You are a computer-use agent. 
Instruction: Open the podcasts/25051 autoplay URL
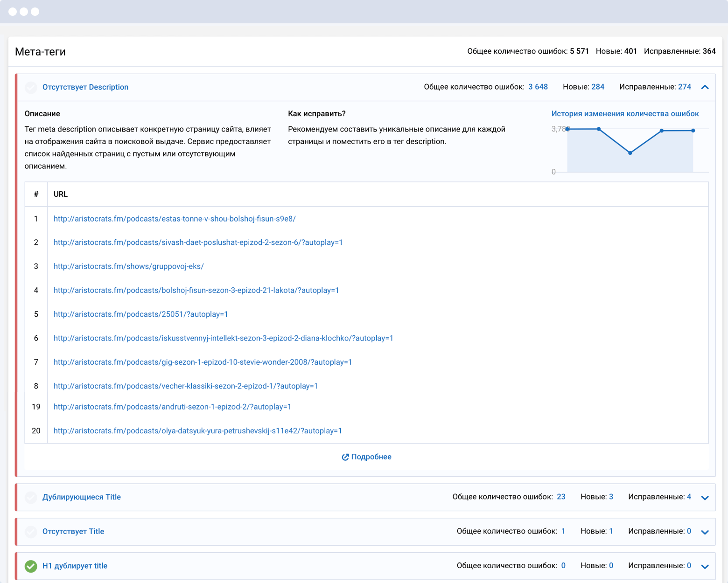[x=141, y=314]
